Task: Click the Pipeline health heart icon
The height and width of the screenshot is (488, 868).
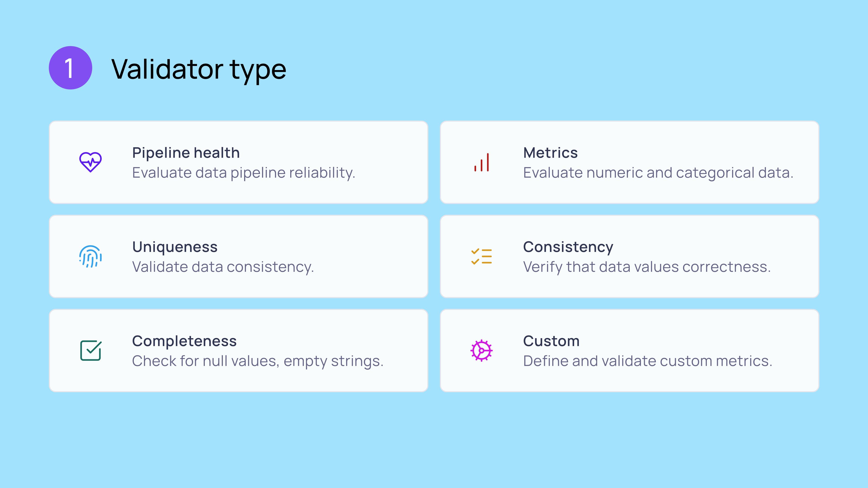Action: tap(90, 162)
